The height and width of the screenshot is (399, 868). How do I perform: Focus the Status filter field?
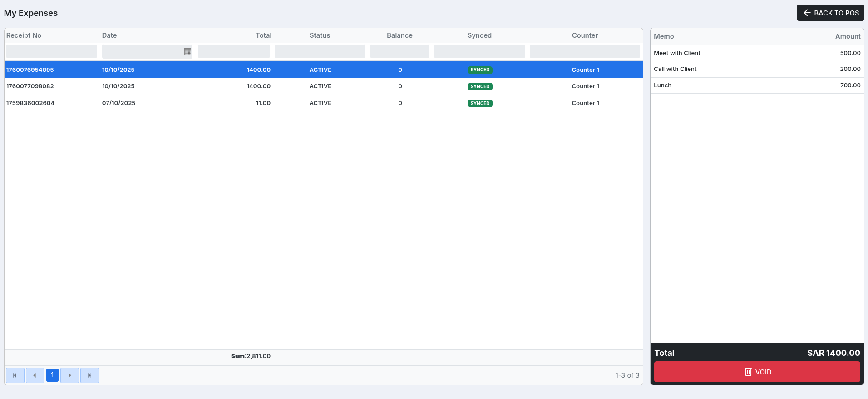(320, 51)
